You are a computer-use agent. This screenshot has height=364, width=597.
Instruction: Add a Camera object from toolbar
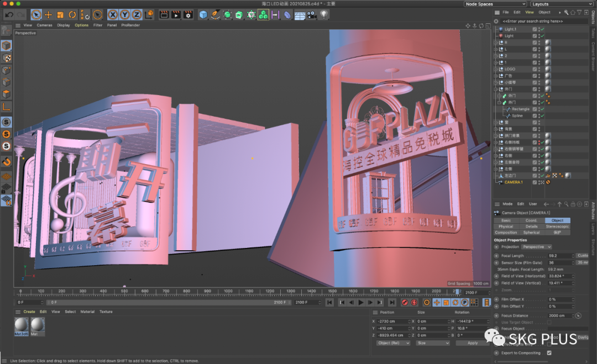[x=312, y=15]
